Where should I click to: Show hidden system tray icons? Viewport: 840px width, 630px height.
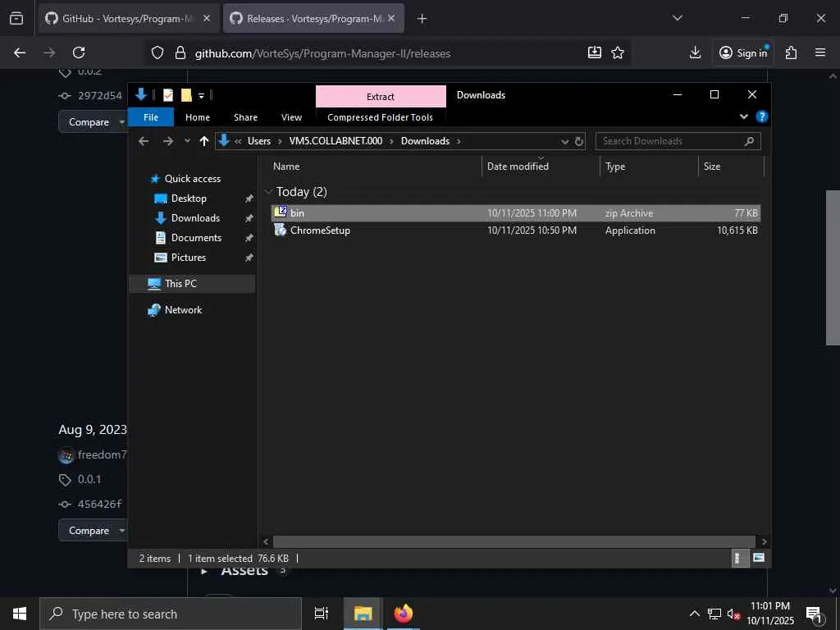coord(694,614)
